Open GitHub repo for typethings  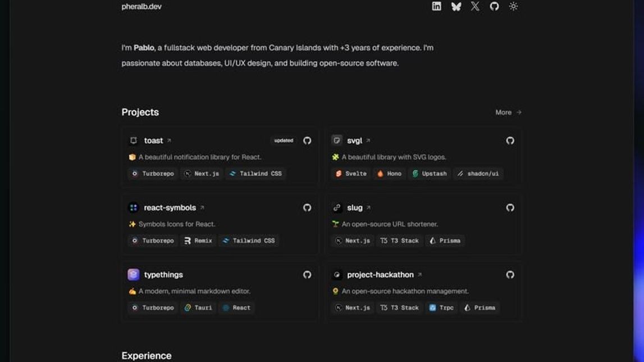[307, 275]
